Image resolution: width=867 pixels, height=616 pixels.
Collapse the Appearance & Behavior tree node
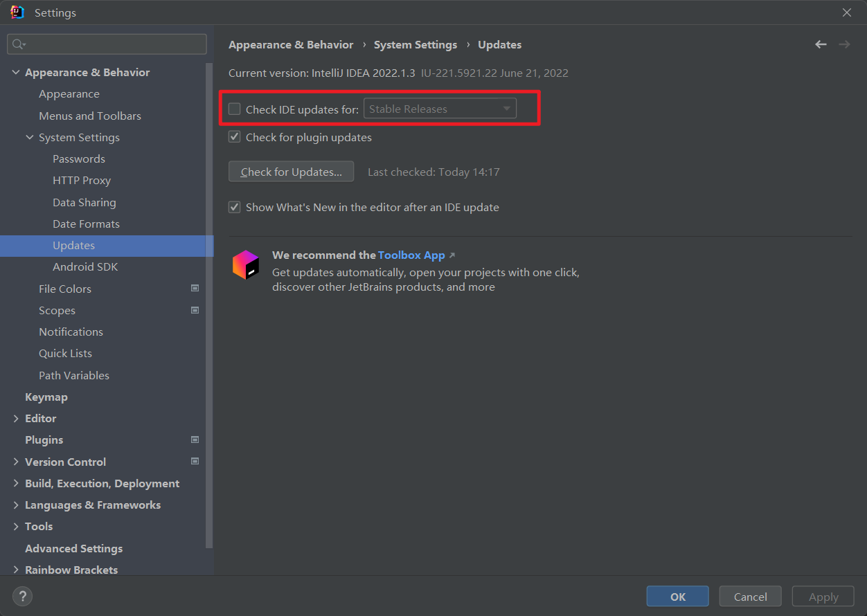[x=16, y=73]
